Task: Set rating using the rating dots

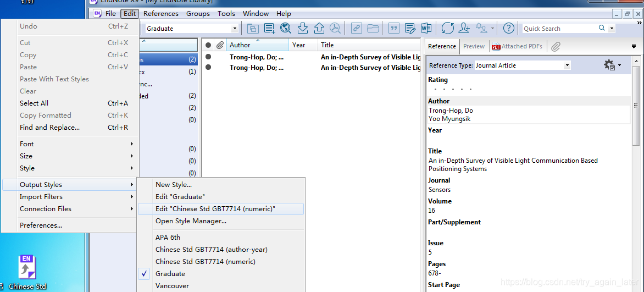Action: click(453, 89)
